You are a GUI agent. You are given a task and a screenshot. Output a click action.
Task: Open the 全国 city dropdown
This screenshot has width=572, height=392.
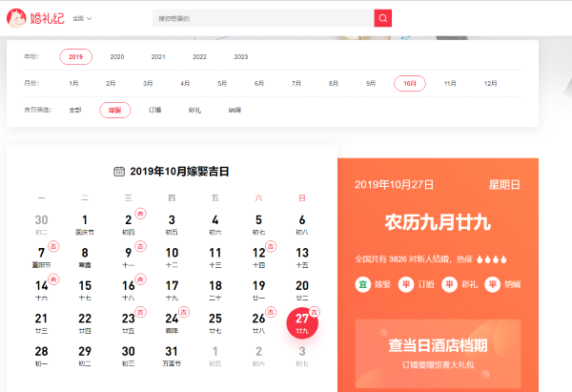pyautogui.click(x=82, y=18)
